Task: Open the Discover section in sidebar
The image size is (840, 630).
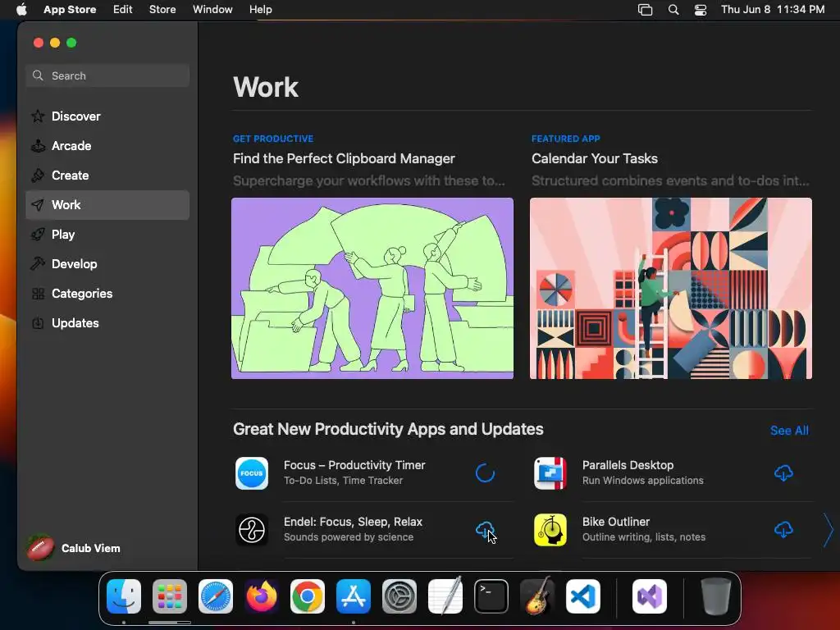Action: point(107,116)
